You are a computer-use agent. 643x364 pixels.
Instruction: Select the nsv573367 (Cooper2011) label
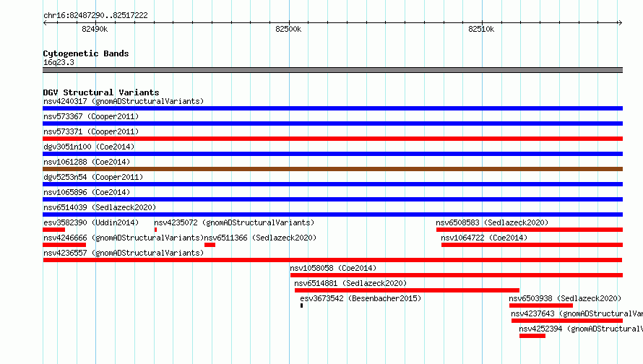point(91,116)
